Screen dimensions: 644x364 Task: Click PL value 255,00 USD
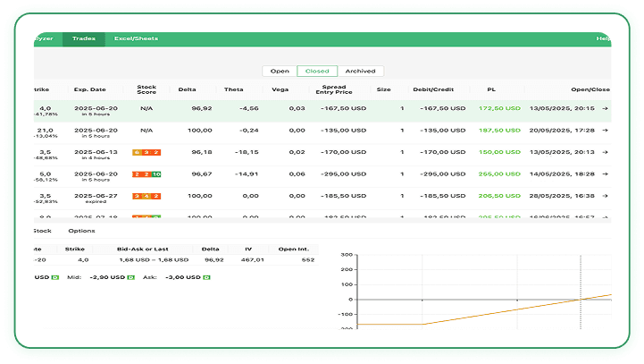click(x=499, y=174)
